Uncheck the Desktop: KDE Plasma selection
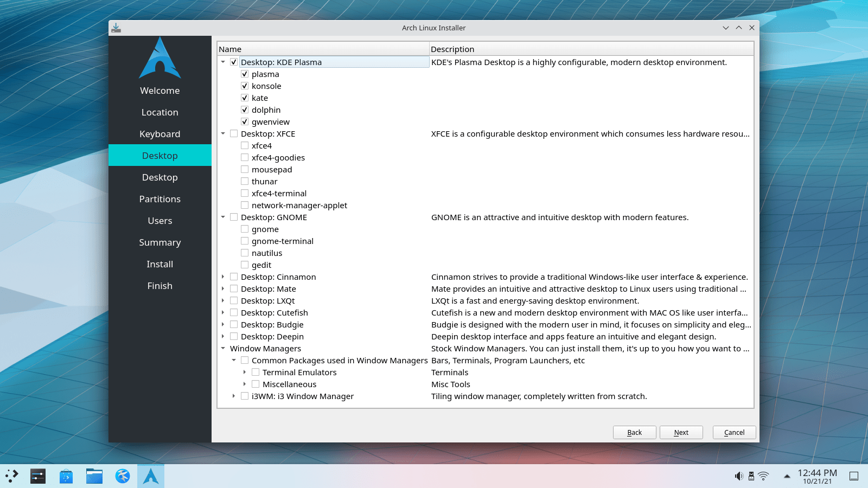Viewport: 868px width, 488px height. (234, 62)
